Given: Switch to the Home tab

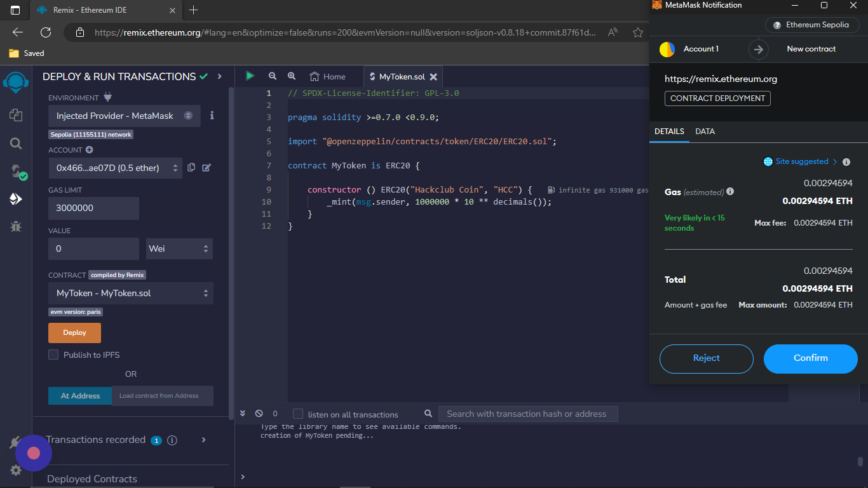Looking at the screenshot, I should (328, 76).
